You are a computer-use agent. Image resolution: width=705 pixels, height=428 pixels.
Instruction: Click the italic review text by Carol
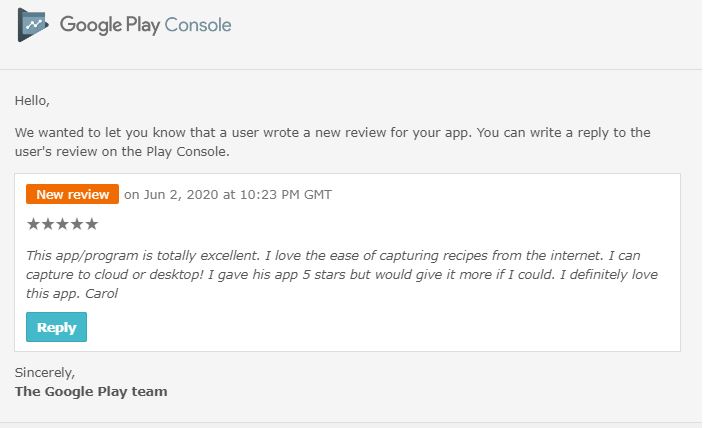342,274
